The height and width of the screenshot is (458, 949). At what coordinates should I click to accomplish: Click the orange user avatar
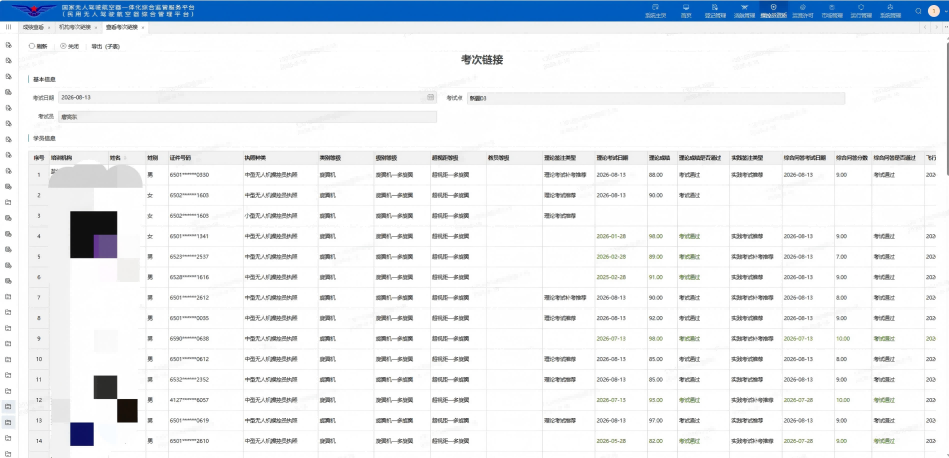(x=932, y=11)
